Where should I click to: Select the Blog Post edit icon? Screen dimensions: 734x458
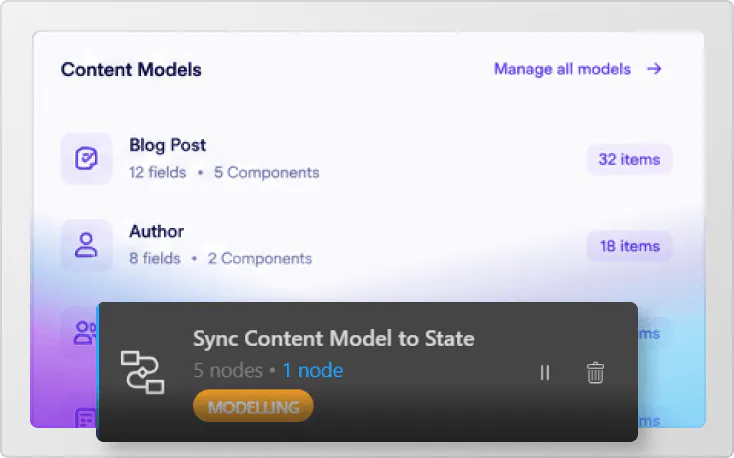(87, 158)
